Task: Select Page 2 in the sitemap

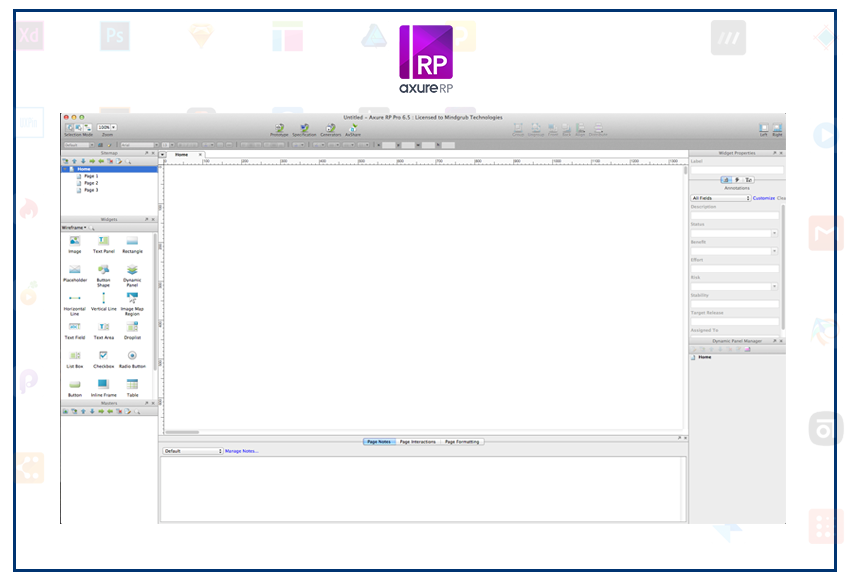Action: coord(87,183)
